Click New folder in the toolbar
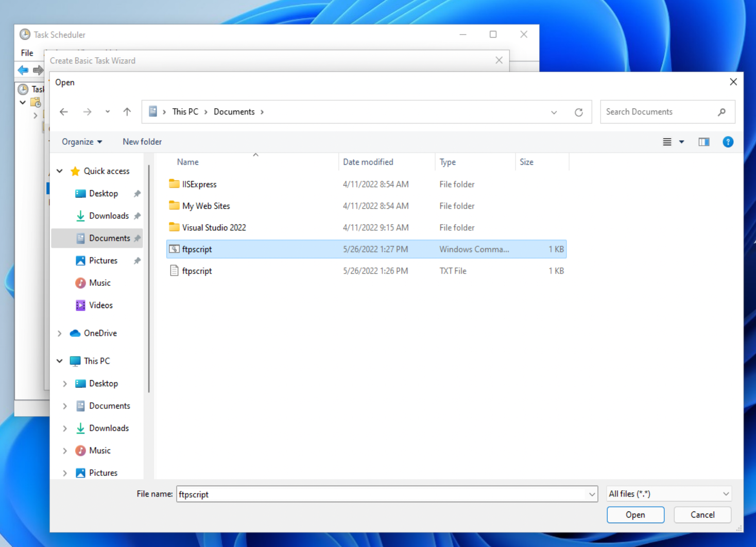Screen dimensions: 756x547 [x=142, y=142]
